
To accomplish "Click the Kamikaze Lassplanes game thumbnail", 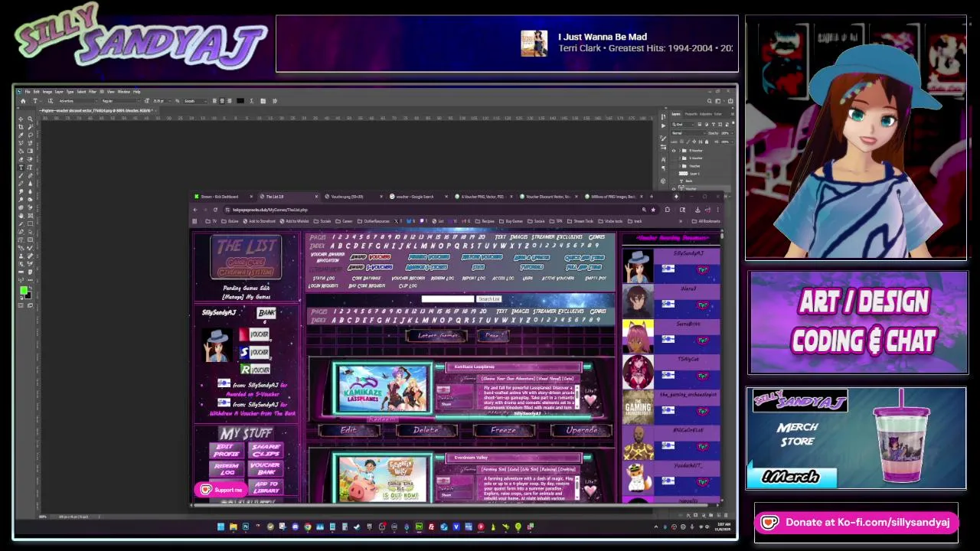I will click(383, 388).
